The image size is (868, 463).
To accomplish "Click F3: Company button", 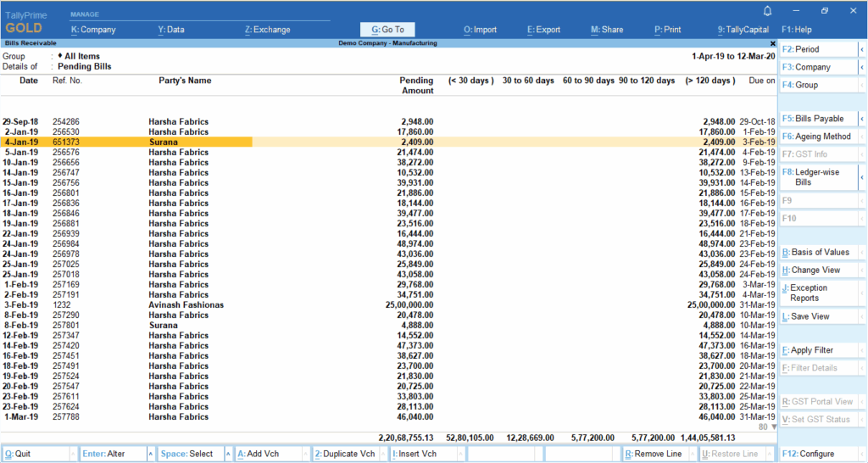I will [819, 67].
